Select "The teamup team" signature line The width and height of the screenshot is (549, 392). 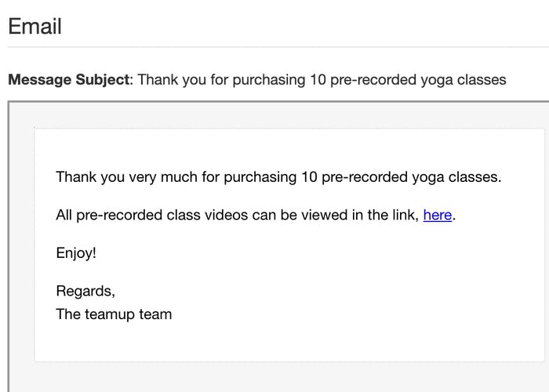(x=114, y=314)
